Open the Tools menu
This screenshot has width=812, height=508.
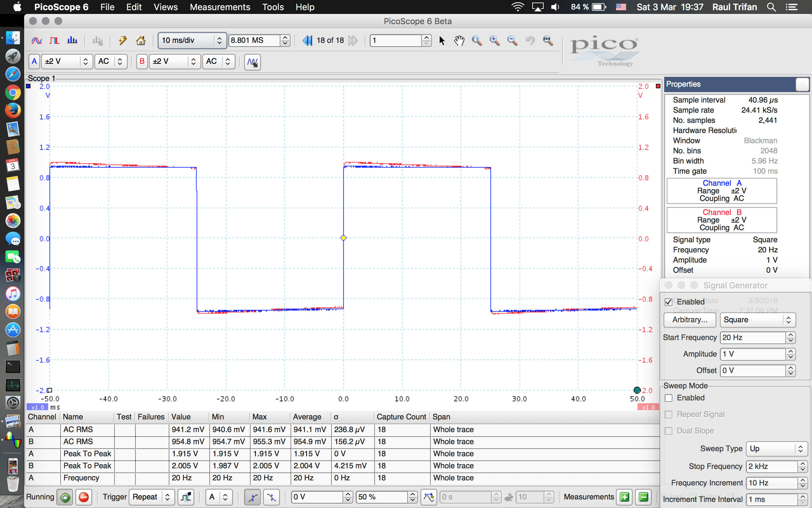click(x=273, y=7)
